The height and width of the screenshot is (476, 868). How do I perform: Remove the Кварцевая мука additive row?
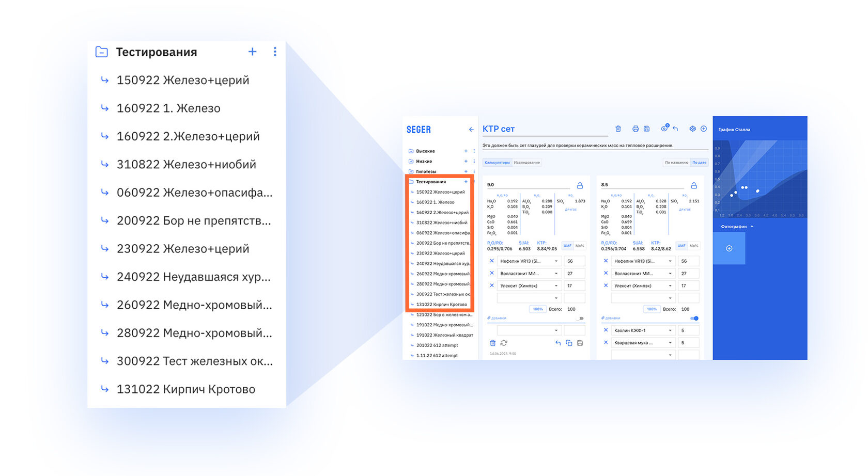point(606,342)
